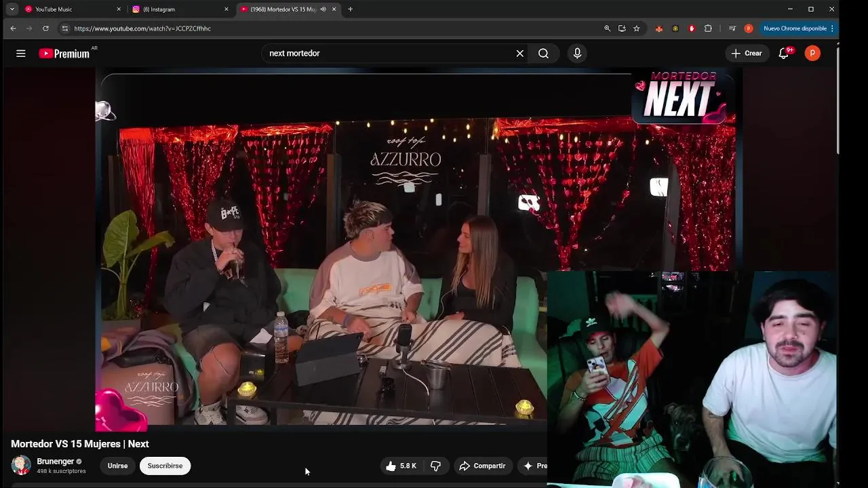Go back with the browser back arrow
Viewport: 868px width, 488px height.
click(x=13, y=28)
